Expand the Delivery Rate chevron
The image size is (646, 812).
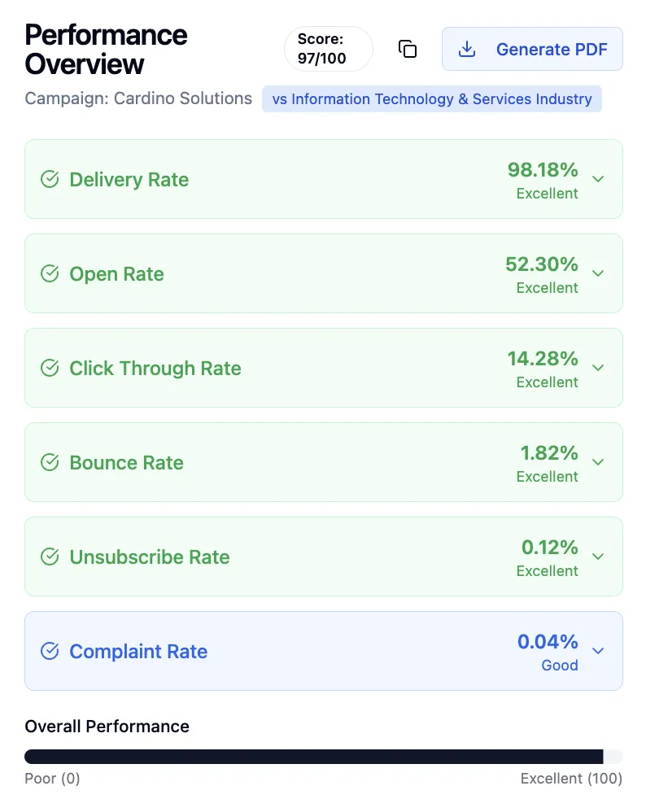(598, 179)
